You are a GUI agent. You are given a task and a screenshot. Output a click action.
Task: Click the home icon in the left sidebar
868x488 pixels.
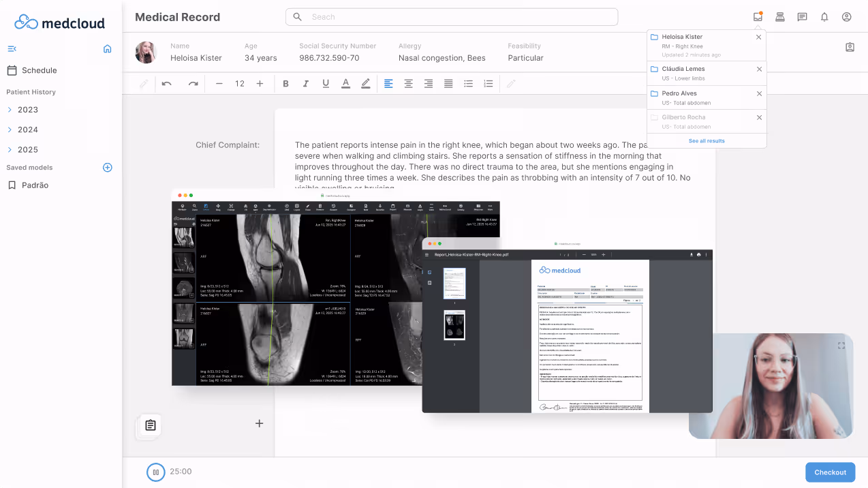107,48
